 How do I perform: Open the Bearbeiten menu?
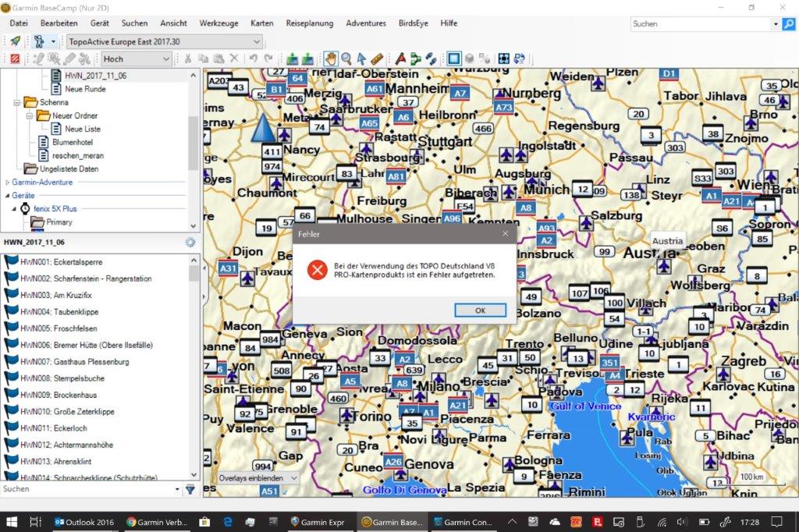pos(59,23)
